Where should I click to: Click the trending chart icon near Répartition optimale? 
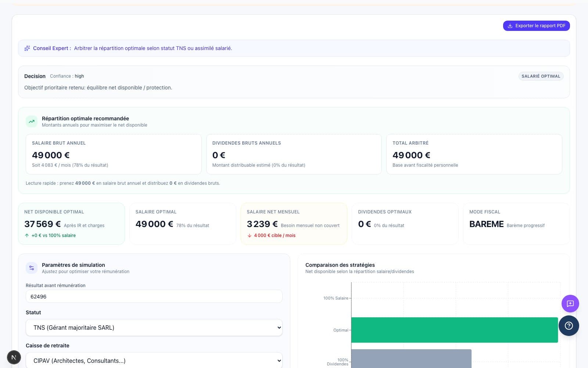click(32, 121)
